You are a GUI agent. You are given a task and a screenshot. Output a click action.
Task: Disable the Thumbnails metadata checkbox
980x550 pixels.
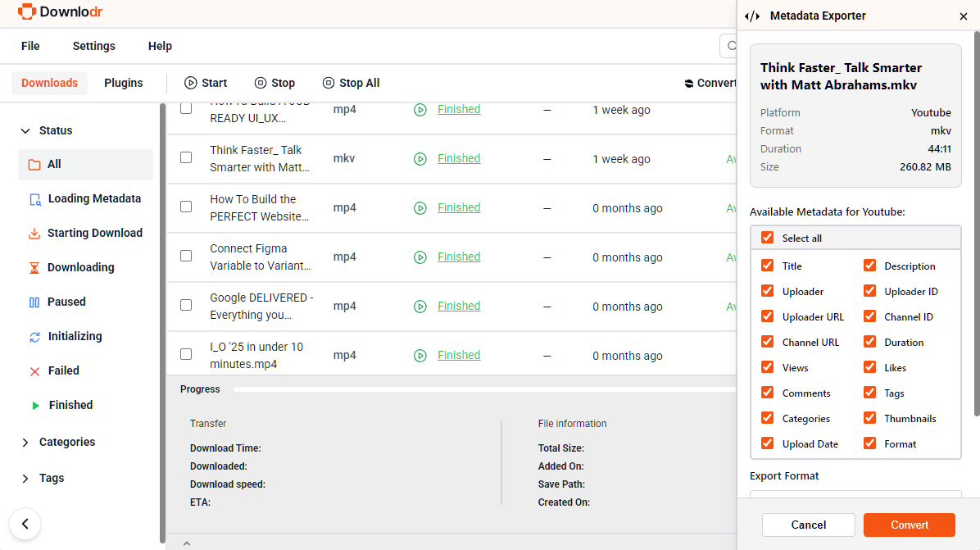pyautogui.click(x=869, y=418)
